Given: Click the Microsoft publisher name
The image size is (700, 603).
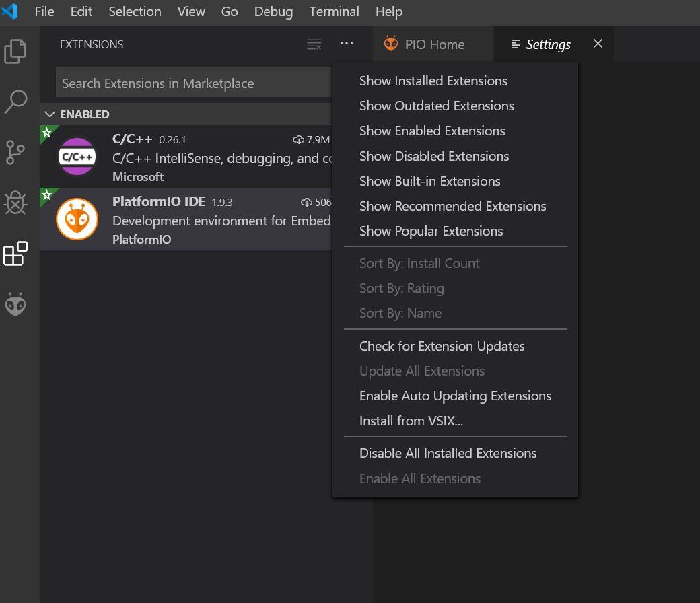Looking at the screenshot, I should point(138,177).
